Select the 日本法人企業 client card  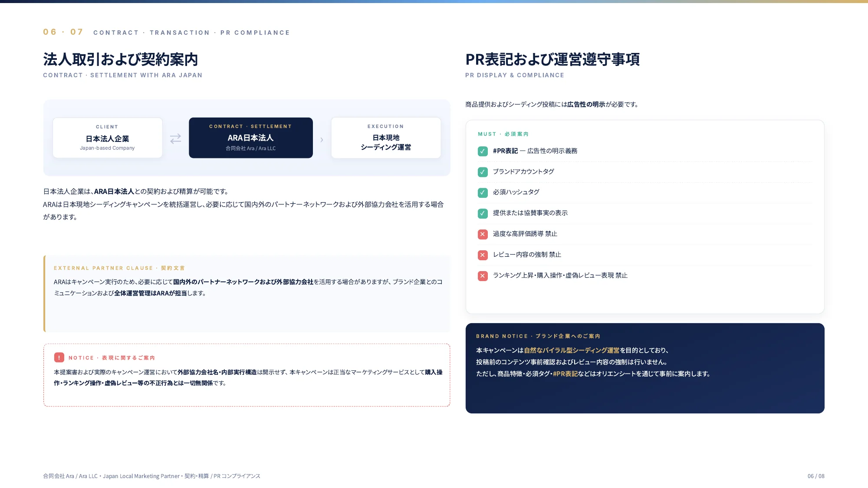[108, 138]
